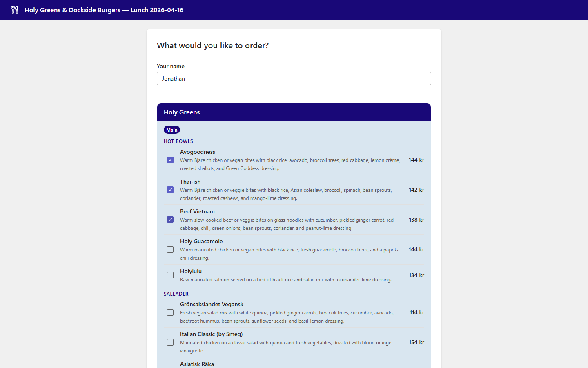Uncheck the Thai-ish bowl checkbox
Viewport: 588px width, 368px height.
[x=170, y=190]
